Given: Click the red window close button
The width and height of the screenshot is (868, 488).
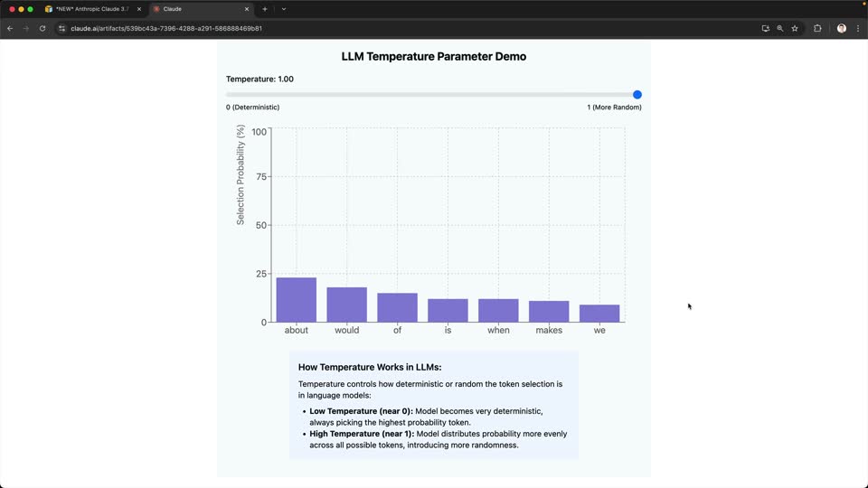Looking at the screenshot, I should tap(12, 9).
